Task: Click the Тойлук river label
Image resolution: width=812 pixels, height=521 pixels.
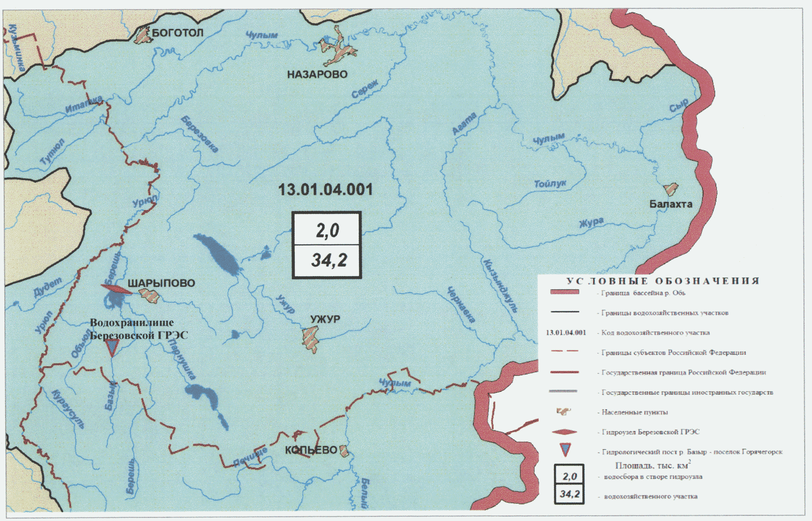Action: [550, 184]
